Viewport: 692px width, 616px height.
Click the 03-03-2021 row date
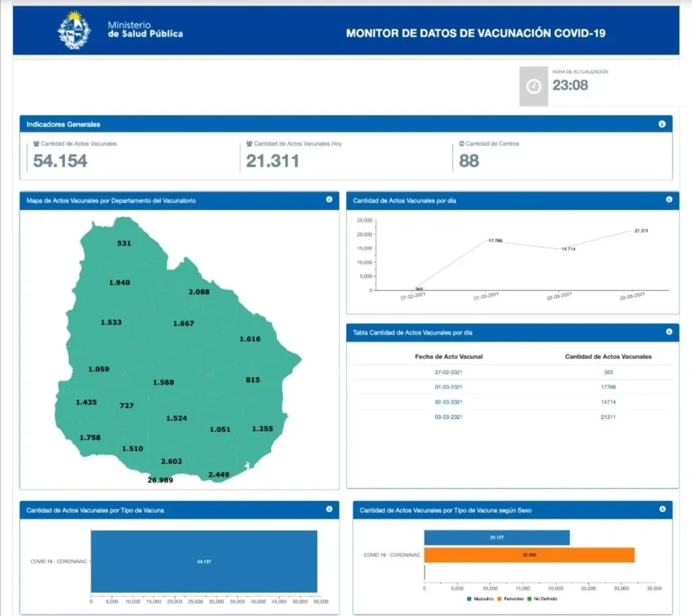(449, 417)
